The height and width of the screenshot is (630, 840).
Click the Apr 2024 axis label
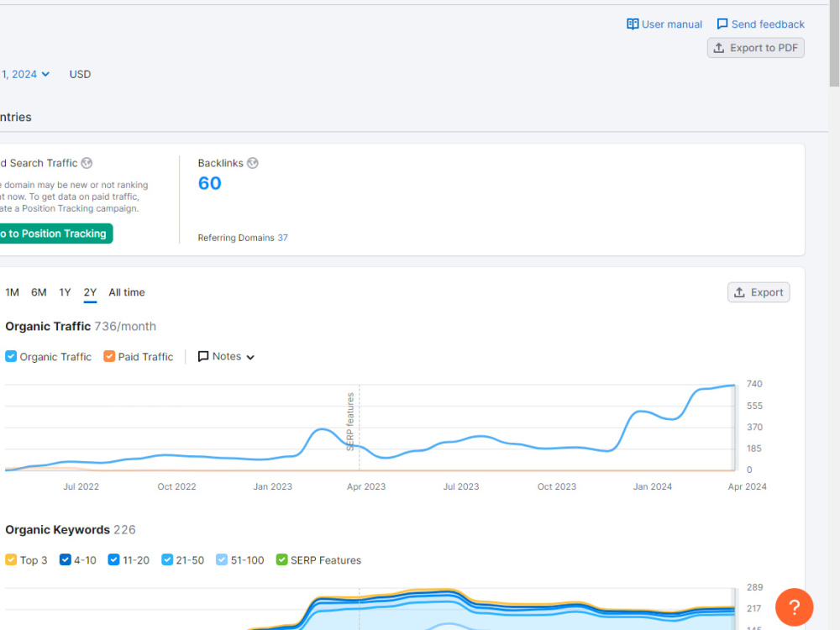[x=747, y=486]
